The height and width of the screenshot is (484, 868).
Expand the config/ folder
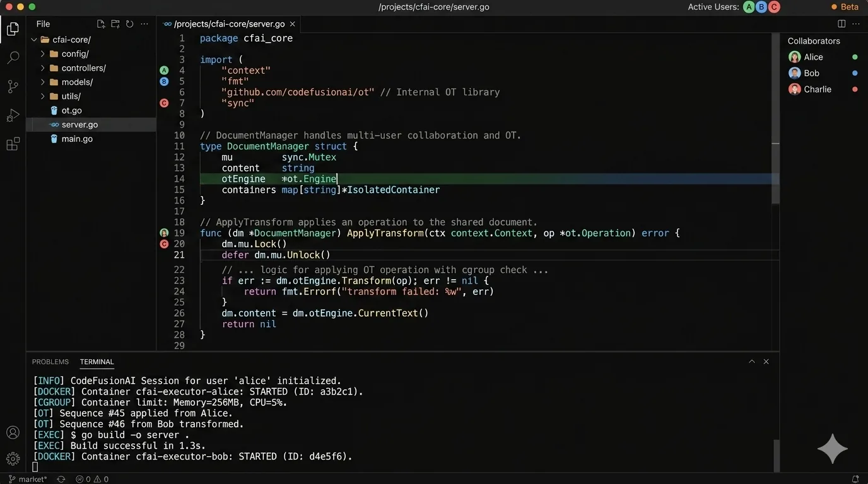(43, 54)
